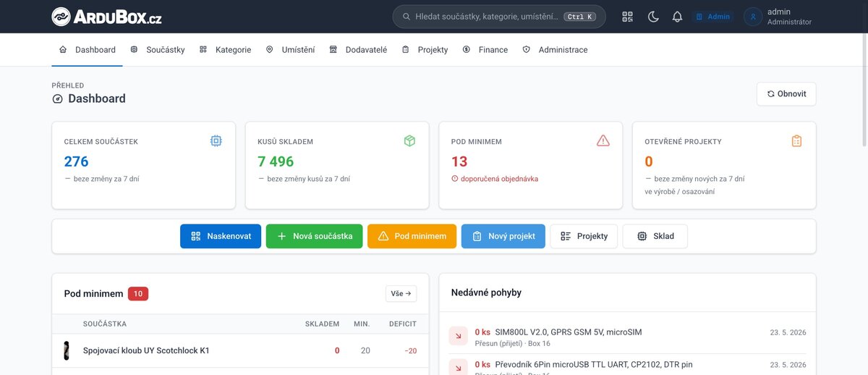Open the Součástky menu item
This screenshot has width=868, height=375.
pos(158,50)
